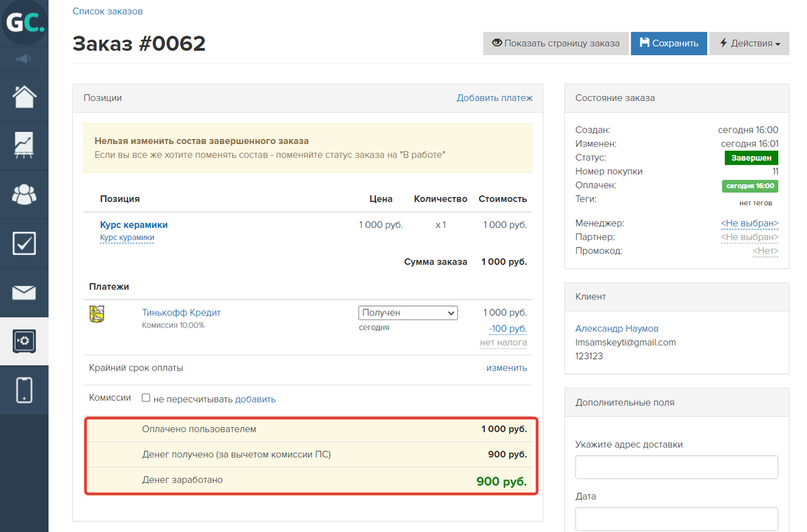This screenshot has height=532, width=807.
Task: Open the megaphone notifications icon
Action: tap(24, 59)
